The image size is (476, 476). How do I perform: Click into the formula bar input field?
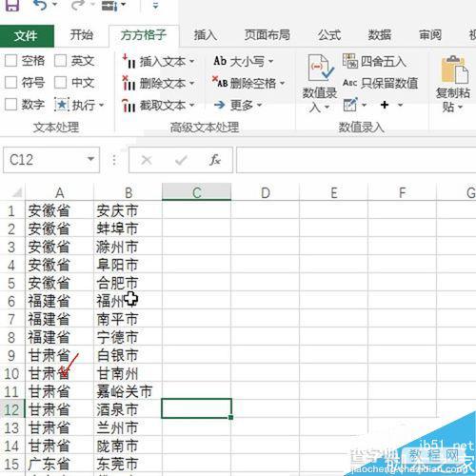pos(356,160)
